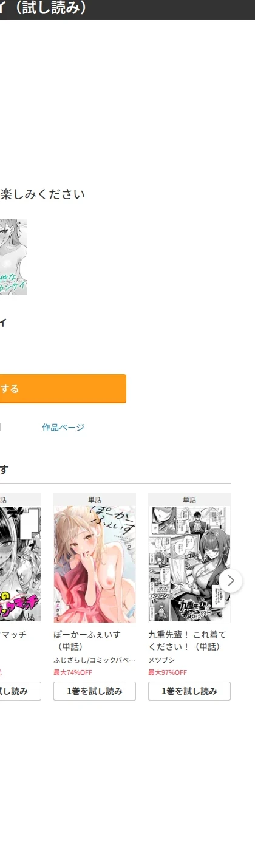This screenshot has height=868, width=255.
Task: Click the メツブシ author link
Action: pos(161,660)
